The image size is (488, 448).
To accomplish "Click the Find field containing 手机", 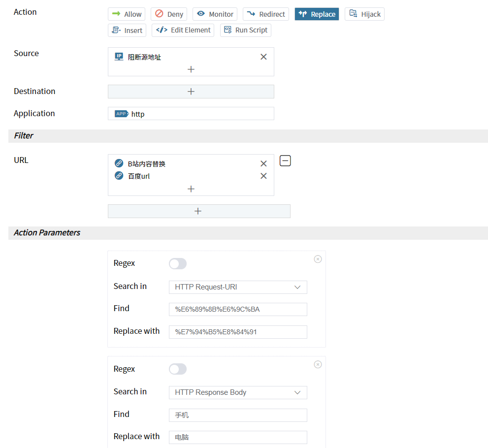I will (x=238, y=415).
